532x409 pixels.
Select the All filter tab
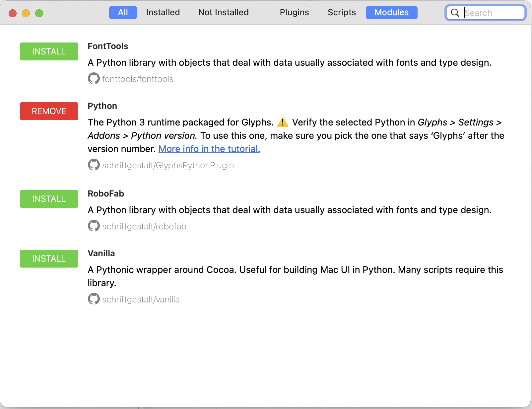click(x=123, y=13)
